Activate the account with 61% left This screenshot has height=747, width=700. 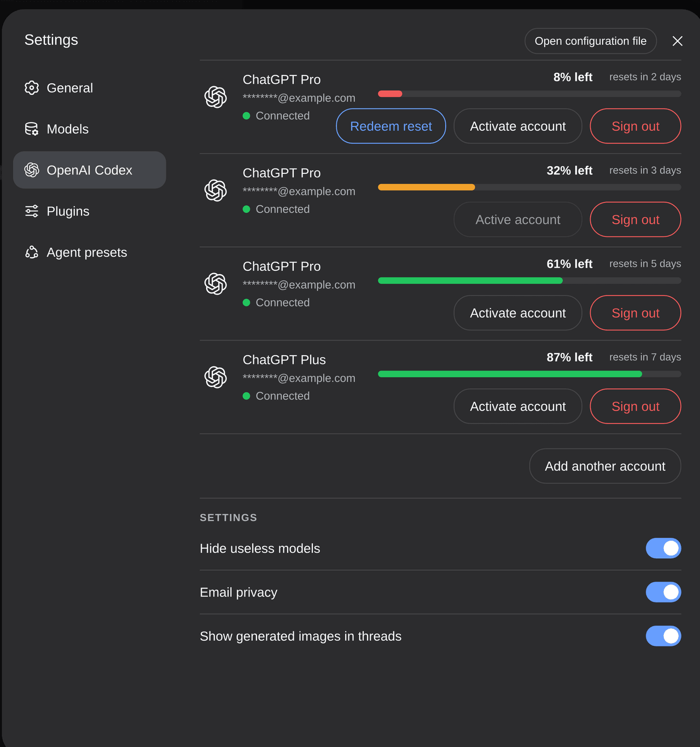(x=518, y=313)
